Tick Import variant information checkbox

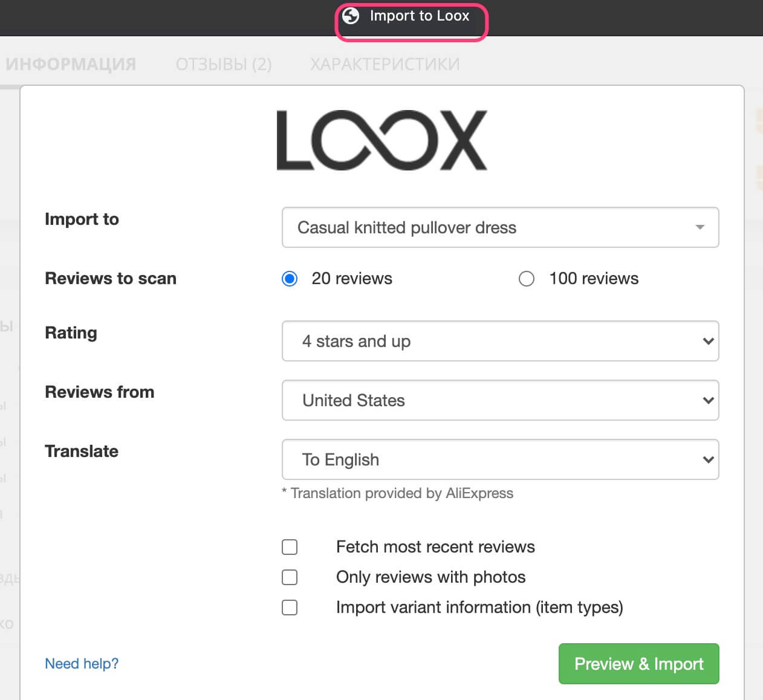[290, 608]
